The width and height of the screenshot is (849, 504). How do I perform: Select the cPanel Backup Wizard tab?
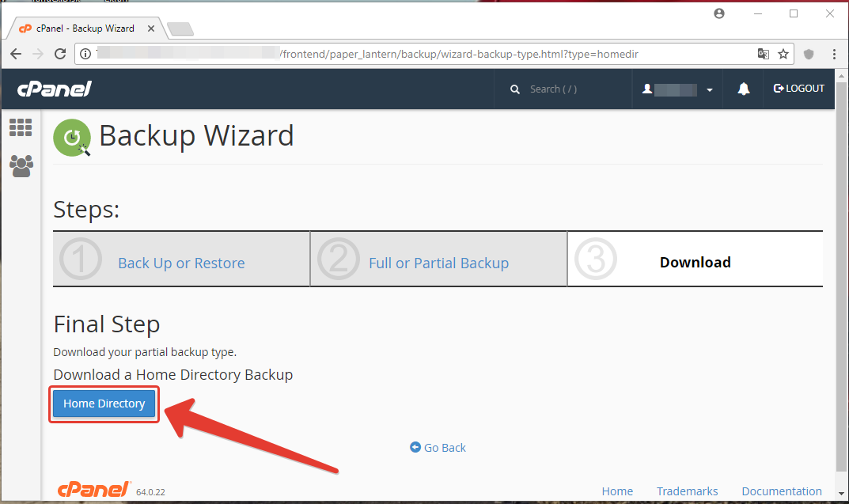(85, 28)
